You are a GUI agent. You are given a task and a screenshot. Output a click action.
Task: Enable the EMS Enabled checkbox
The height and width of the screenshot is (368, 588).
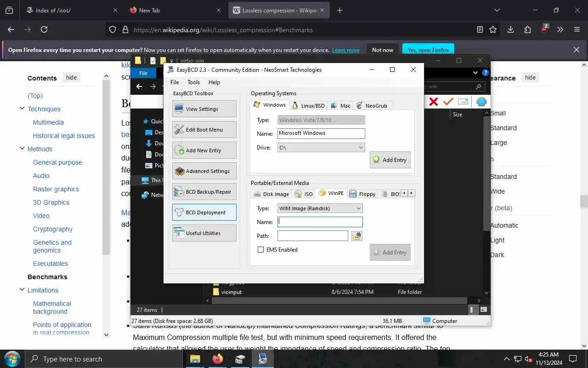pos(261,250)
